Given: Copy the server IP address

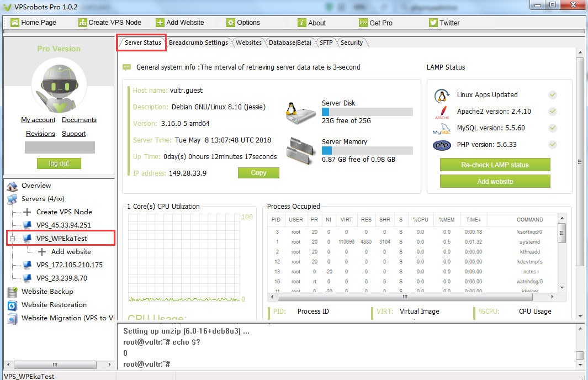Looking at the screenshot, I should tap(258, 172).
